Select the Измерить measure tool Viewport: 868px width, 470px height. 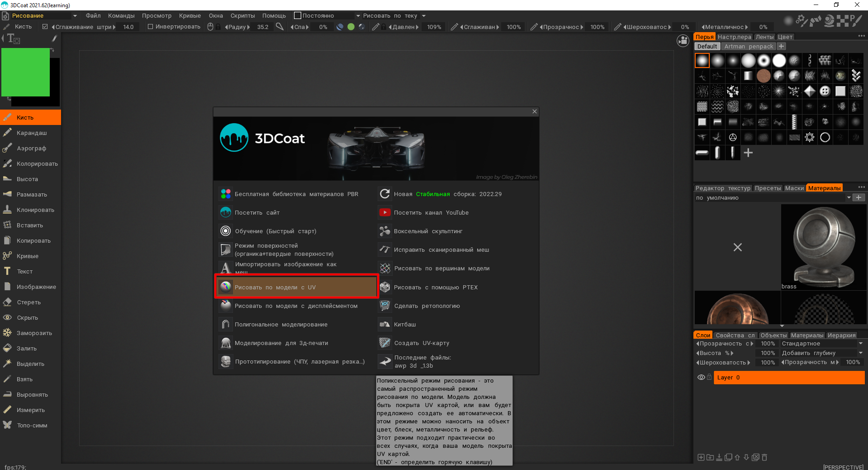(x=31, y=410)
